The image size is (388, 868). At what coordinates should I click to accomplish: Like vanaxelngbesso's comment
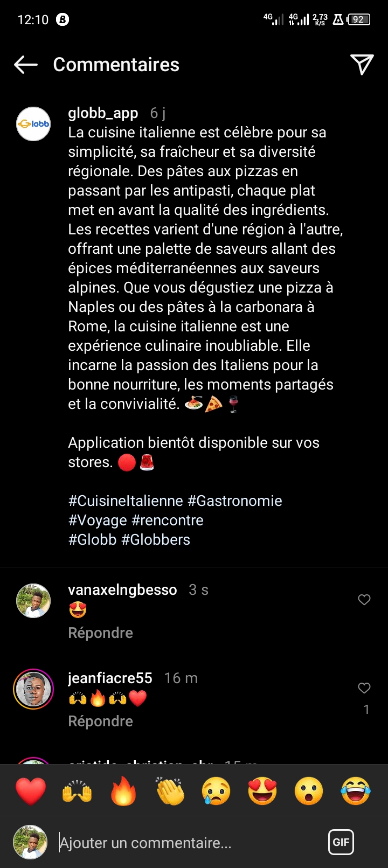364,600
